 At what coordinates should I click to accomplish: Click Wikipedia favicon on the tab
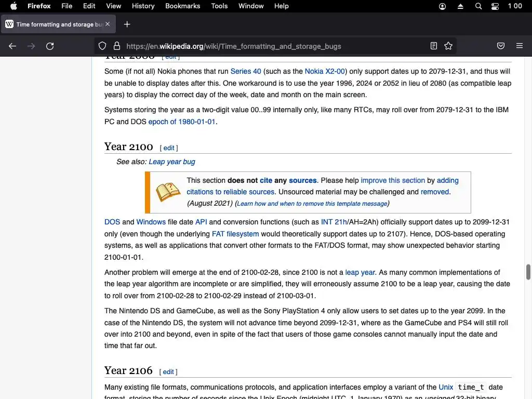click(x=9, y=24)
